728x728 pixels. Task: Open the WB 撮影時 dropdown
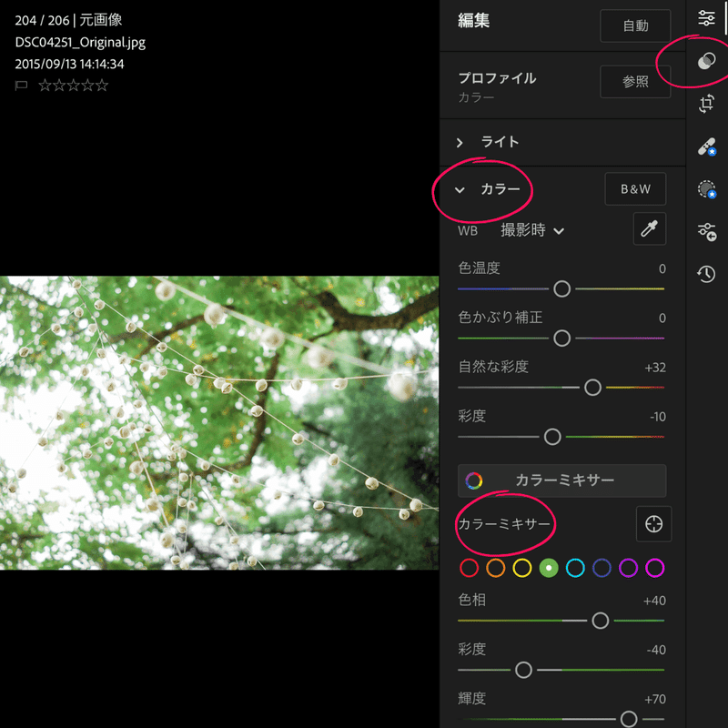(x=532, y=230)
